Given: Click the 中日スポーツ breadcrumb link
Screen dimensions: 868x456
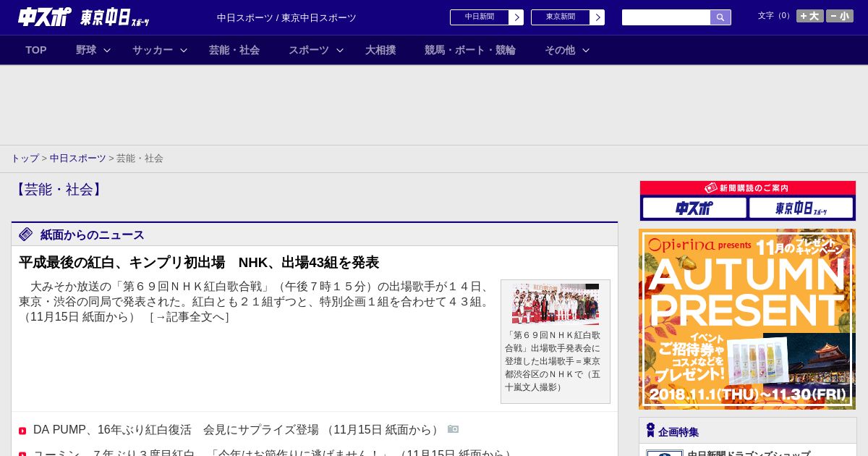Looking at the screenshot, I should (x=78, y=158).
